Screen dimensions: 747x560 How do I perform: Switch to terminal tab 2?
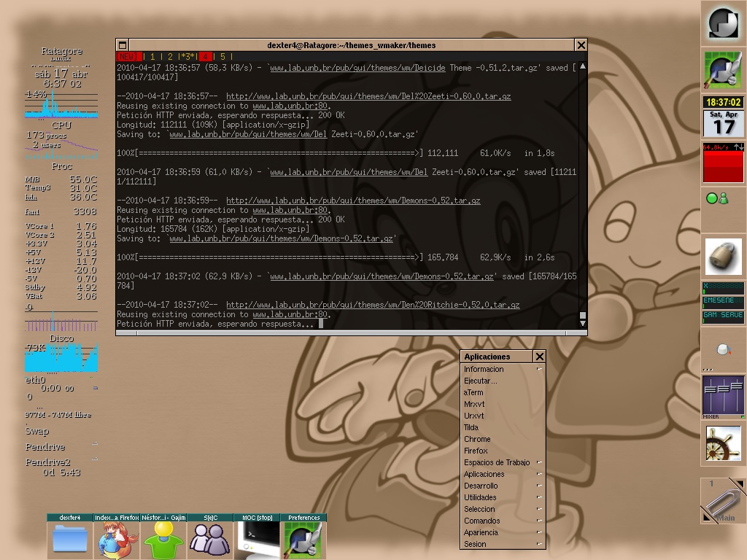170,57
